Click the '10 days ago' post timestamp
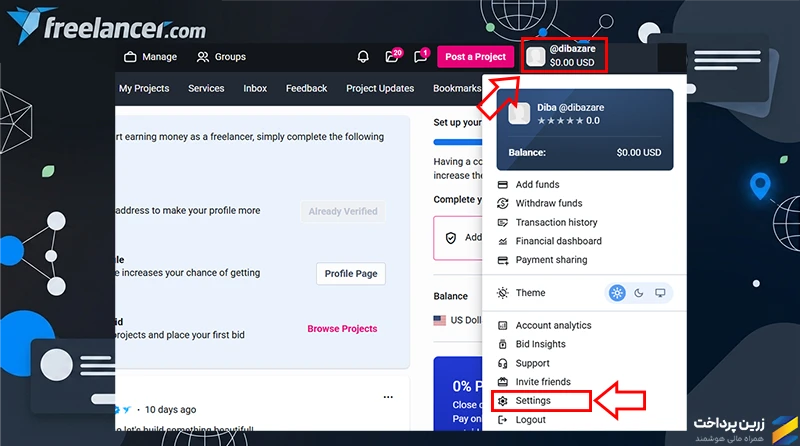This screenshot has height=446, width=800. coord(170,410)
